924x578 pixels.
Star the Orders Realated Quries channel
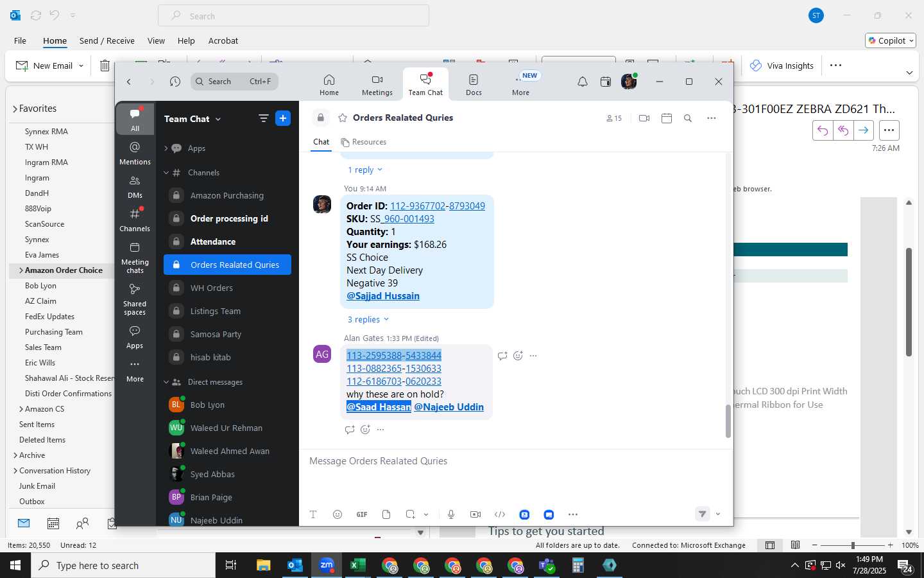click(x=343, y=118)
